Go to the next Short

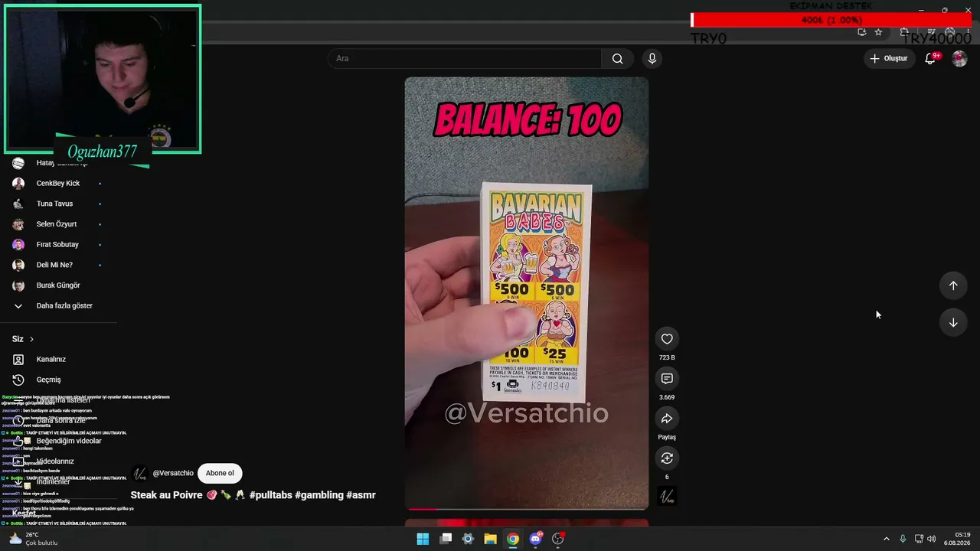[953, 322]
